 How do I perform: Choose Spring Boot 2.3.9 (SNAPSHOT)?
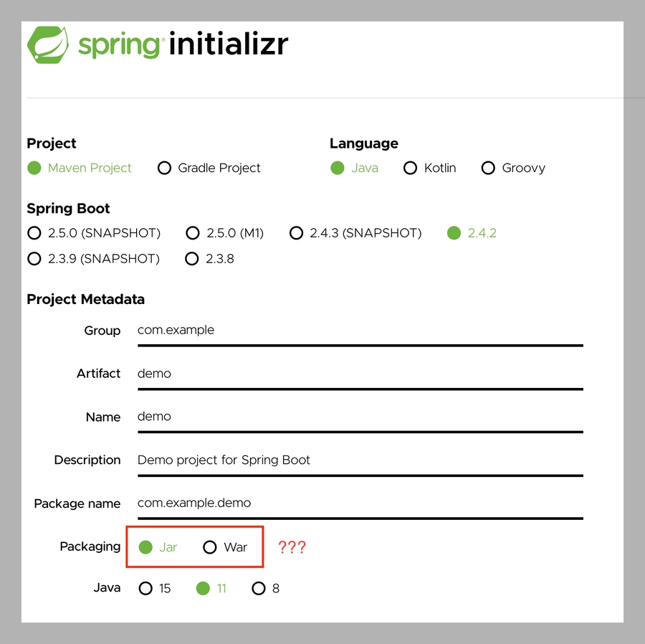pyautogui.click(x=34, y=259)
